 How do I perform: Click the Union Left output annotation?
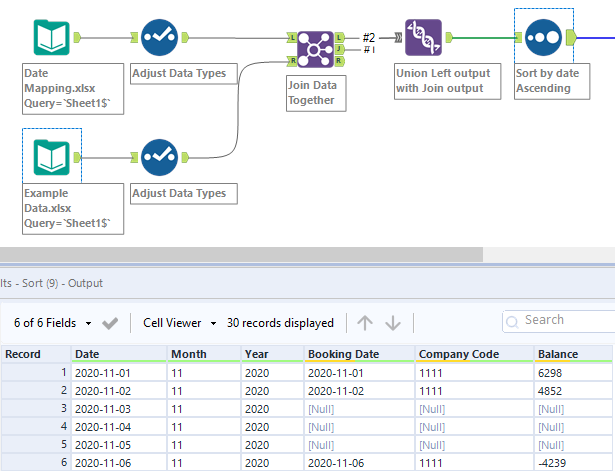tap(448, 81)
